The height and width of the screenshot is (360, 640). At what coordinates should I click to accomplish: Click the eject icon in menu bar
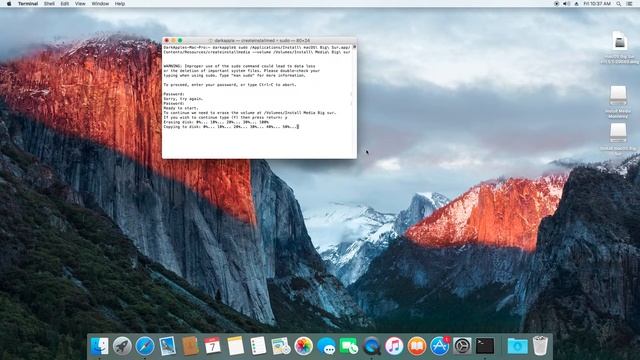point(576,4)
